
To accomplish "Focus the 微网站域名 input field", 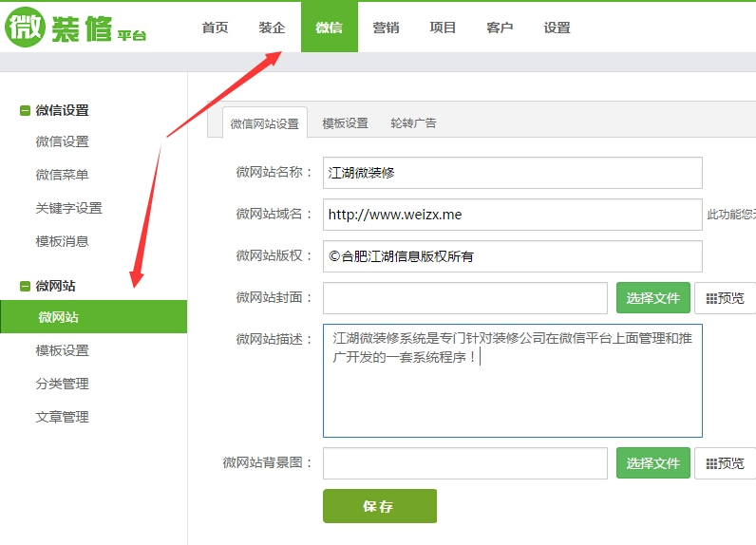I will click(x=513, y=215).
